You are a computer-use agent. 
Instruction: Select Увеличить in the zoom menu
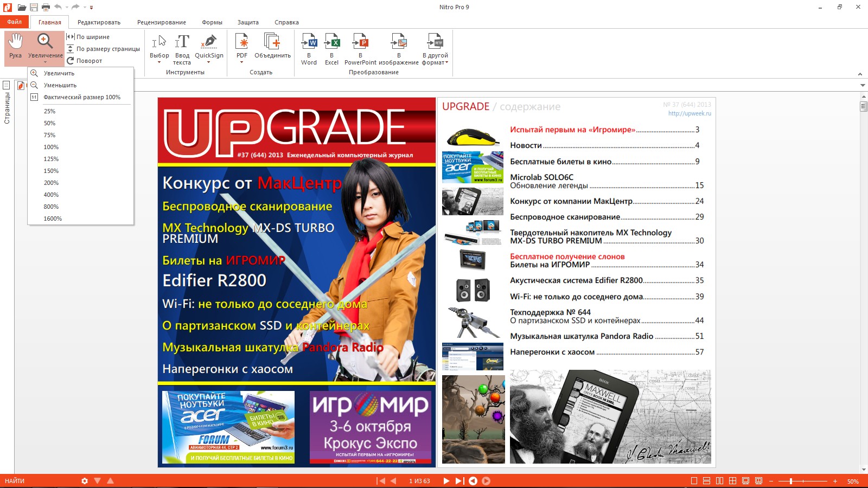coord(81,73)
